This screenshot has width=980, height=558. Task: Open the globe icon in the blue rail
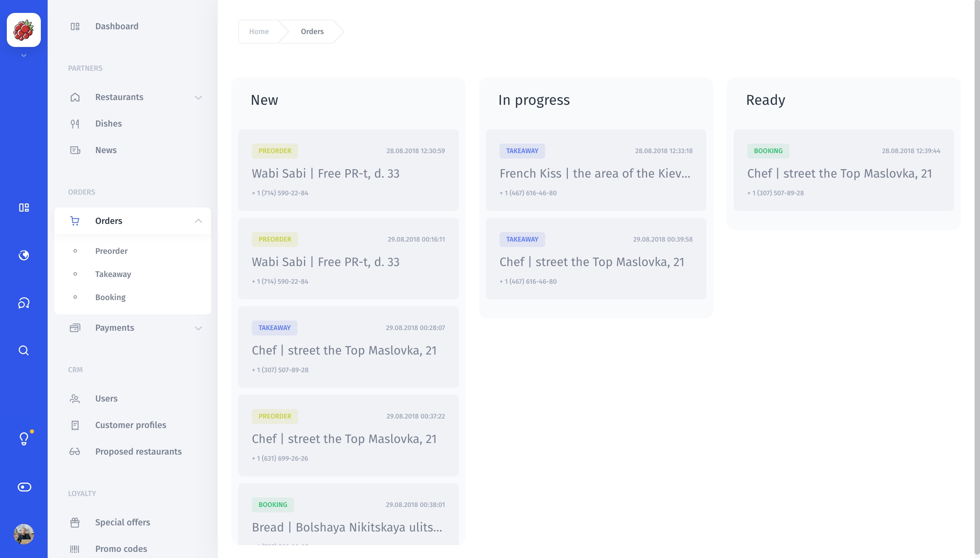coord(24,255)
